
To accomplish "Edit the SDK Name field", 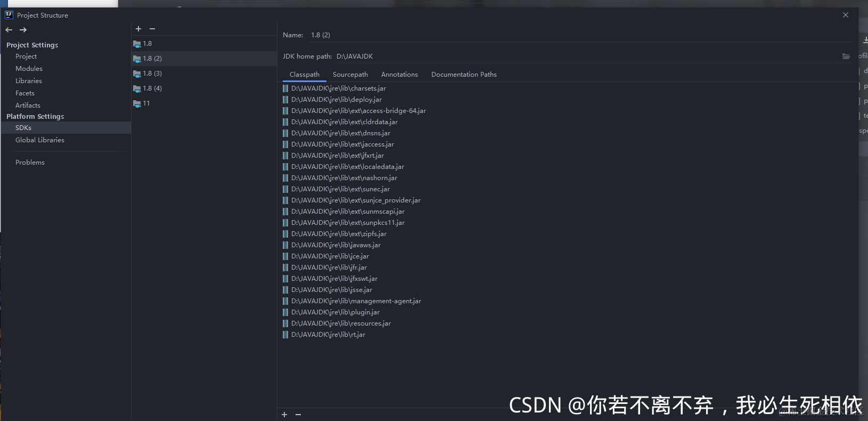I will pyautogui.click(x=580, y=35).
